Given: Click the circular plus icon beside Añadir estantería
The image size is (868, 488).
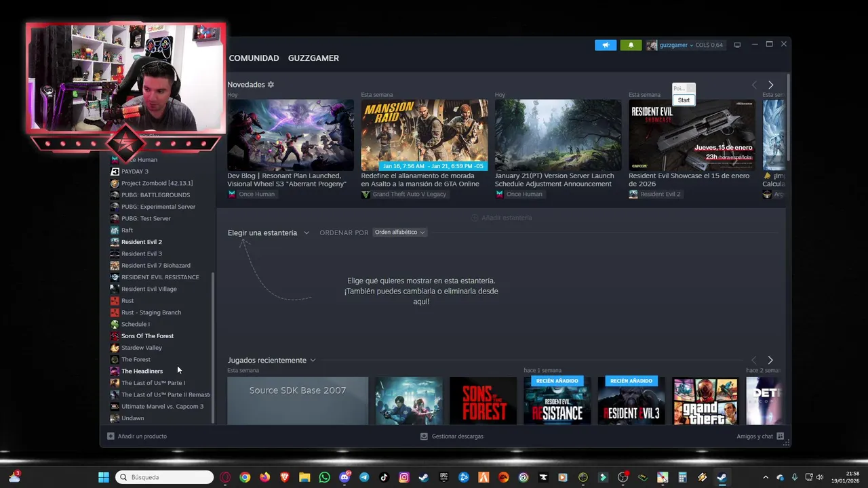Looking at the screenshot, I should pos(475,218).
